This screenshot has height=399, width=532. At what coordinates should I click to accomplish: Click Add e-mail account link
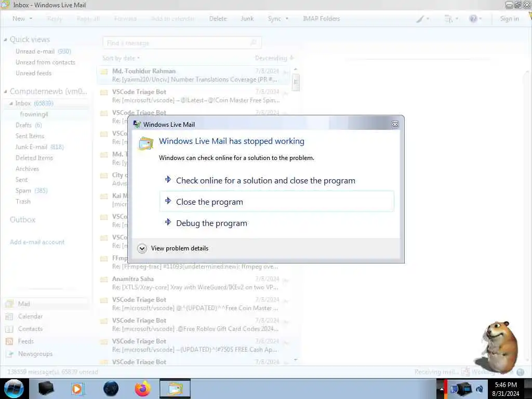click(x=37, y=242)
